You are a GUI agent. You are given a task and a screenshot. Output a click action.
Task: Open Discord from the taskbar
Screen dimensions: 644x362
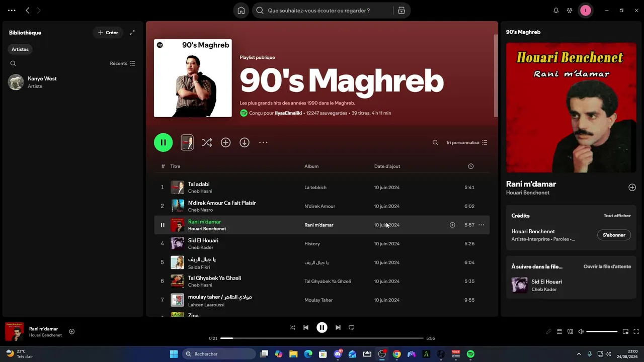point(338,354)
